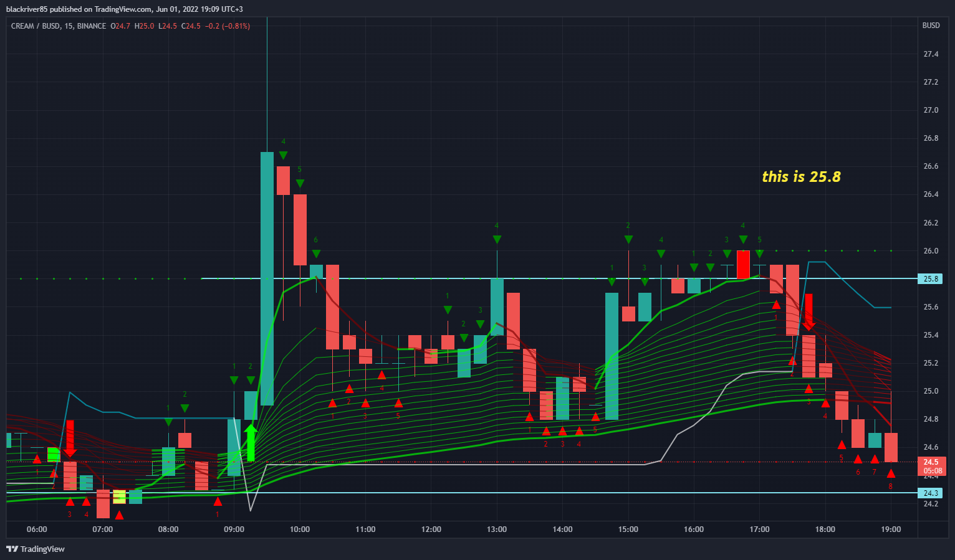The height and width of the screenshot is (560, 955).
Task: Click the big red sell arrow near 06:30
Action: click(70, 439)
